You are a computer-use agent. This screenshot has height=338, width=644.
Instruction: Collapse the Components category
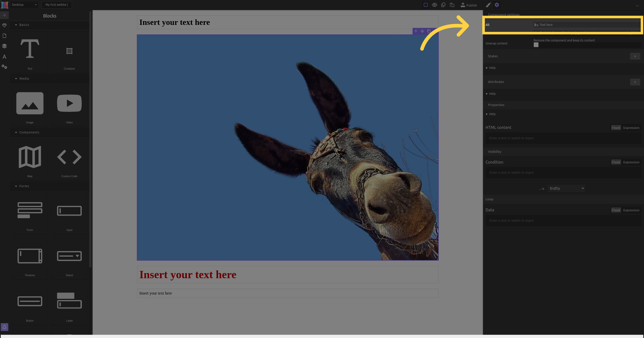(x=50, y=132)
